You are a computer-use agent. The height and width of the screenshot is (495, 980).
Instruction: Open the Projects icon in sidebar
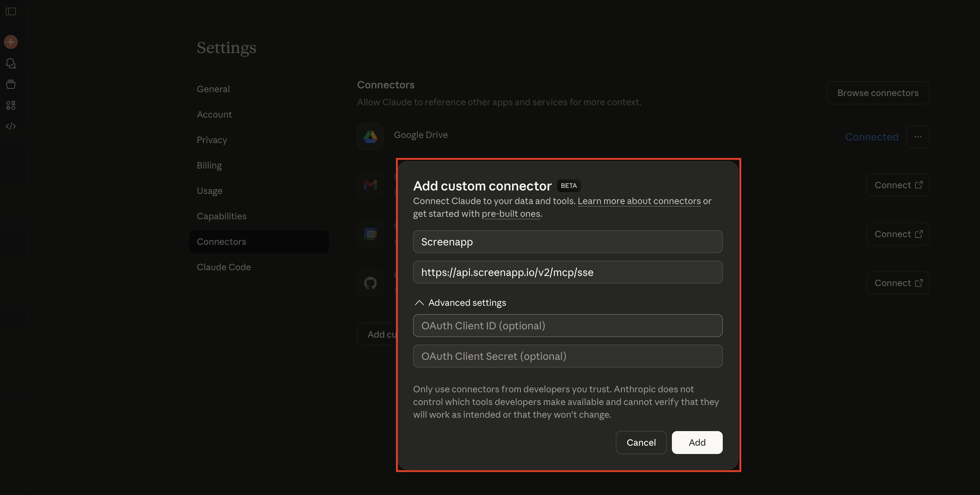tap(11, 84)
